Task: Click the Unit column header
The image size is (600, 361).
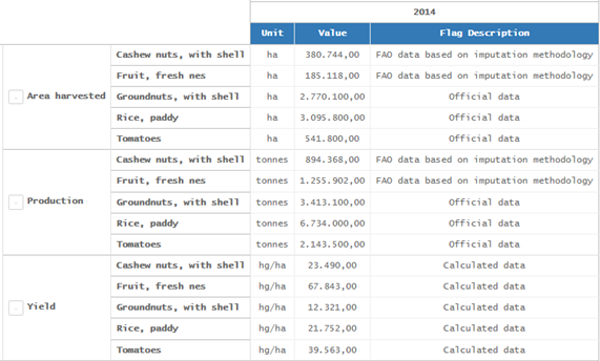Action: coord(272,33)
